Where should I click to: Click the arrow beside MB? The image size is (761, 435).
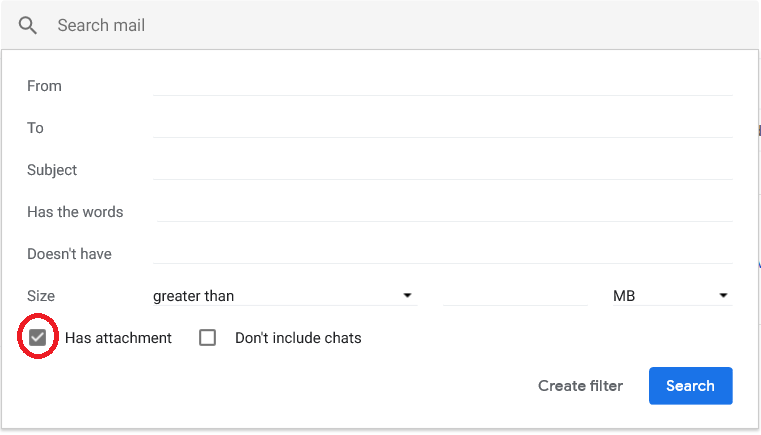point(723,295)
